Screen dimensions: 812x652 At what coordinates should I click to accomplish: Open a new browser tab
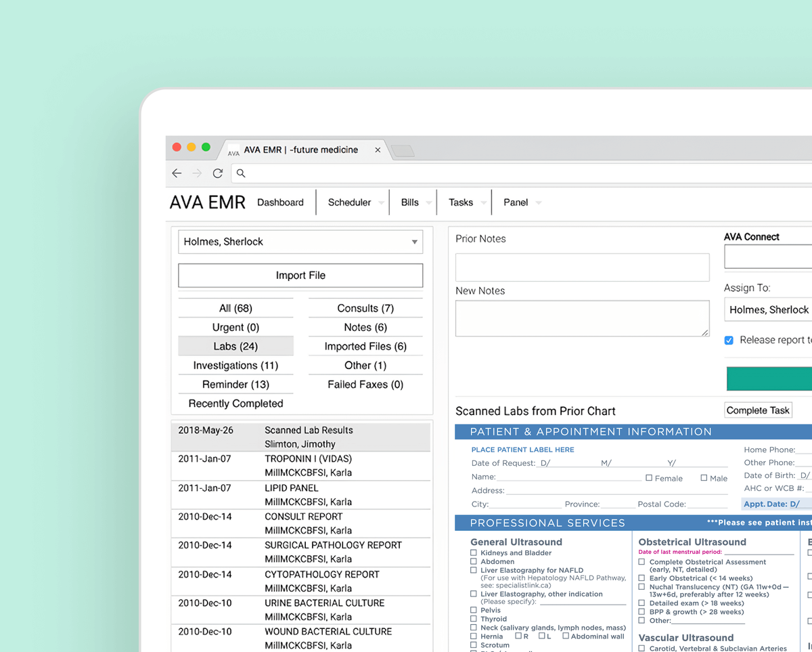point(403,150)
